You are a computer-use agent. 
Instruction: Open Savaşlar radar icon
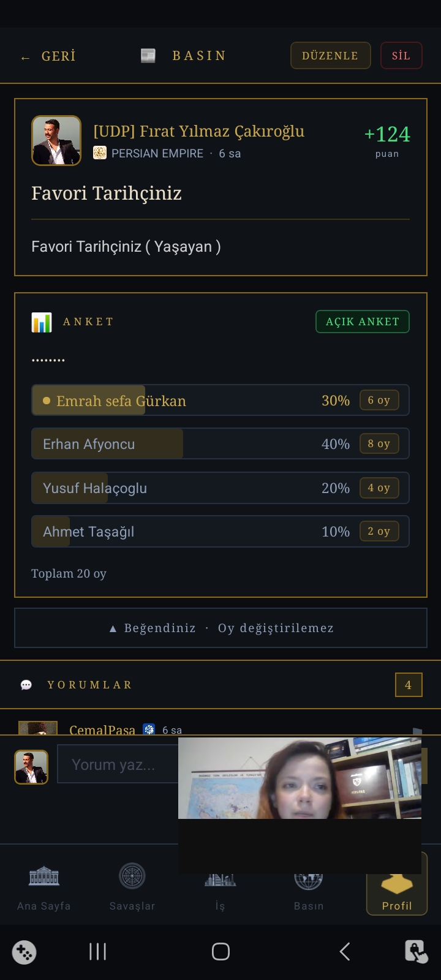tap(132, 876)
